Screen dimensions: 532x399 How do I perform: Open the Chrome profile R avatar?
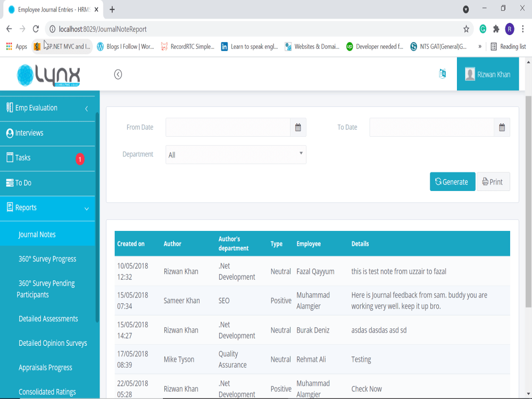click(x=509, y=29)
